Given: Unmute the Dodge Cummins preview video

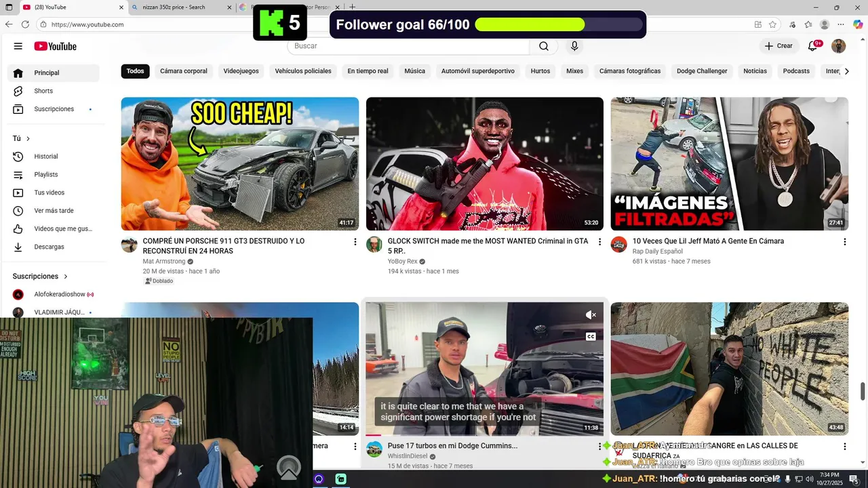Looking at the screenshot, I should (x=591, y=314).
